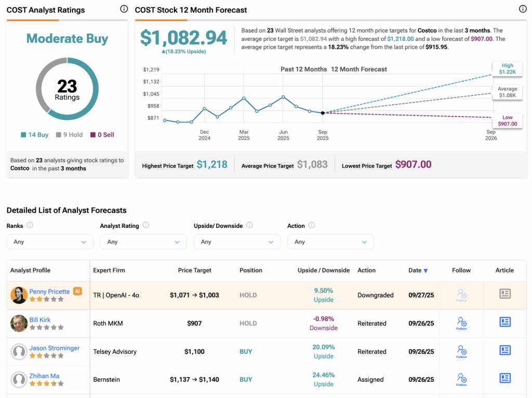Click the -0.98% Downside value
The image size is (532, 398).
pos(324,323)
